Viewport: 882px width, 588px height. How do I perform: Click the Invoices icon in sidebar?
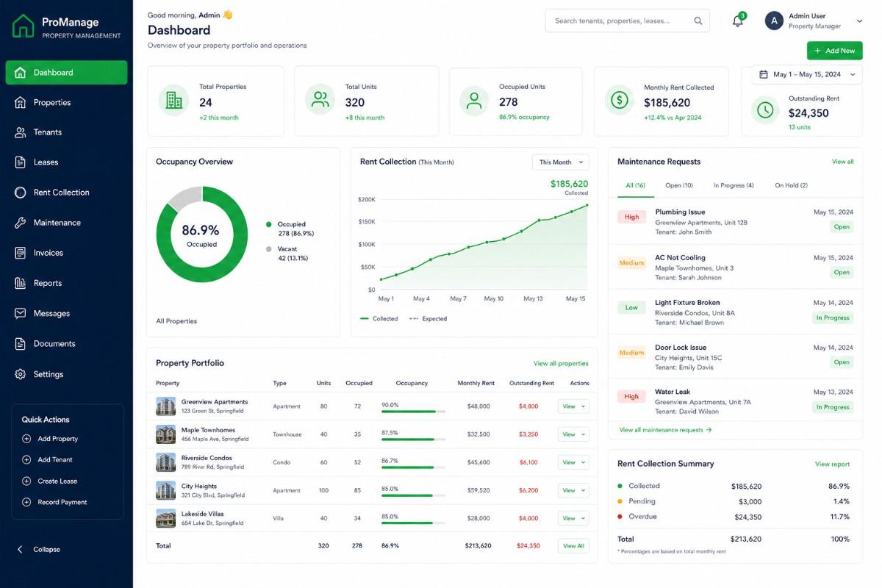(x=21, y=253)
